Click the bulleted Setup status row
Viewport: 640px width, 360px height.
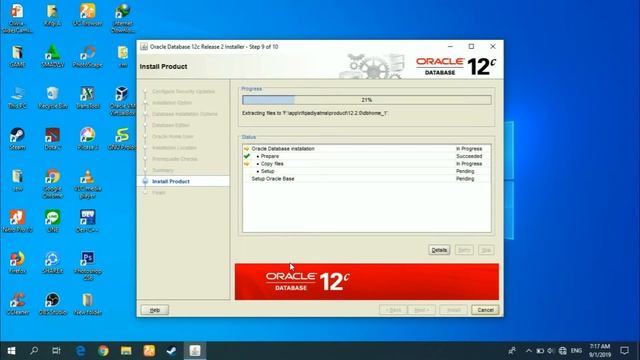[x=367, y=171]
